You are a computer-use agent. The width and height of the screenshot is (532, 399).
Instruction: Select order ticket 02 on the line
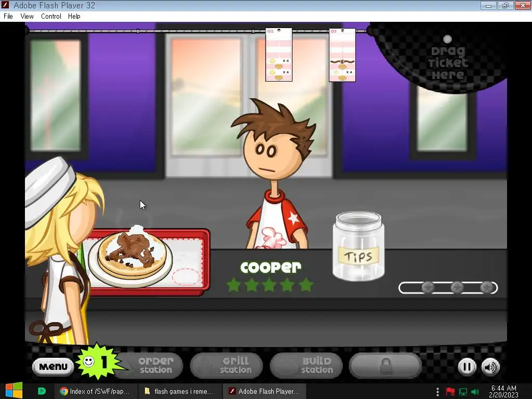[278, 55]
